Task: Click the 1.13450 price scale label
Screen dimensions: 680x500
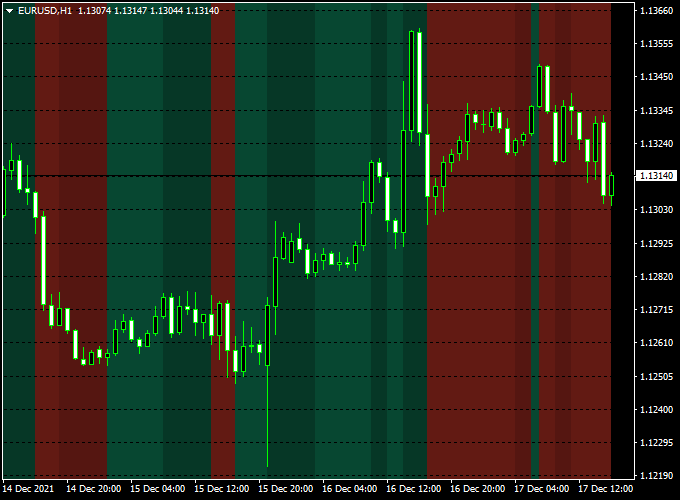Action: (x=657, y=77)
